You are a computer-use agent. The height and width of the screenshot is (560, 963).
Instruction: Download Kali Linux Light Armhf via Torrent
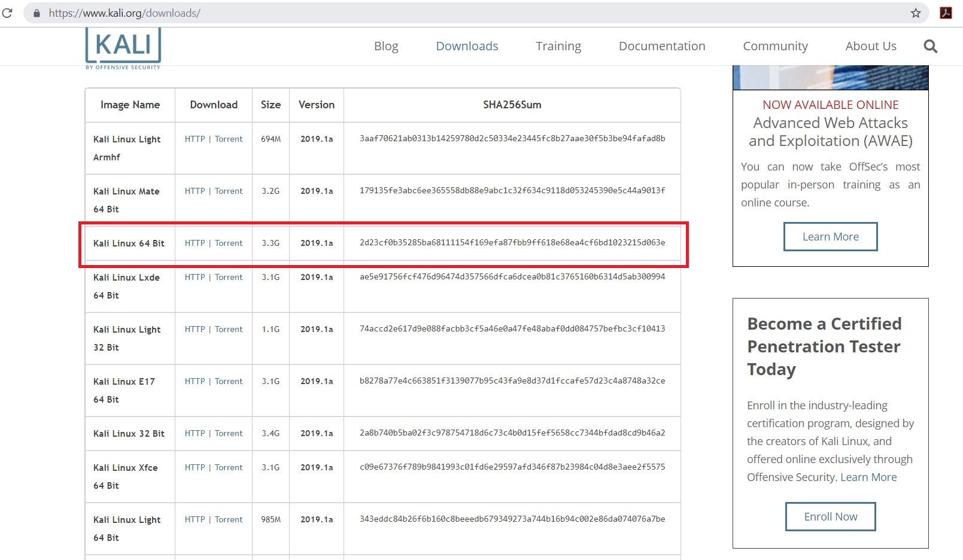(x=229, y=139)
